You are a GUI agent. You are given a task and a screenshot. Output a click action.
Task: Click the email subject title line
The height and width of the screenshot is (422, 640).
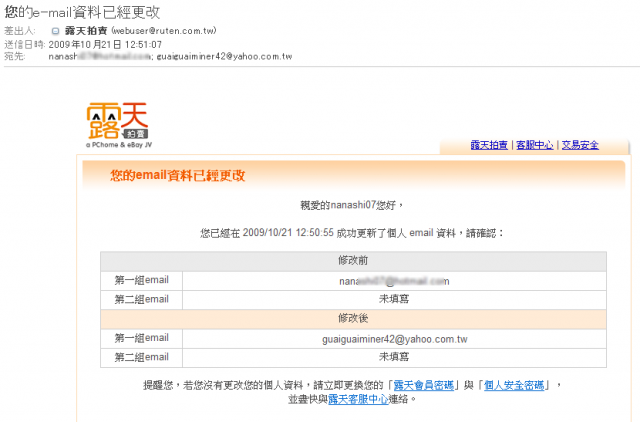[82, 12]
